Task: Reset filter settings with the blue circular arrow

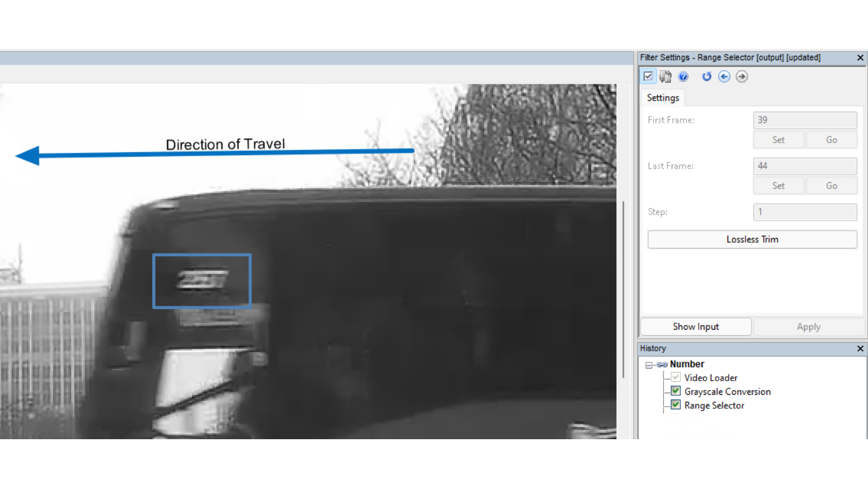Action: coord(706,76)
